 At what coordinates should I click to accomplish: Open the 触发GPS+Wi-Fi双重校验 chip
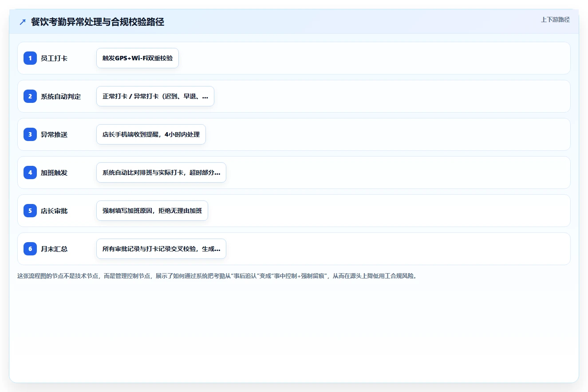click(x=138, y=58)
